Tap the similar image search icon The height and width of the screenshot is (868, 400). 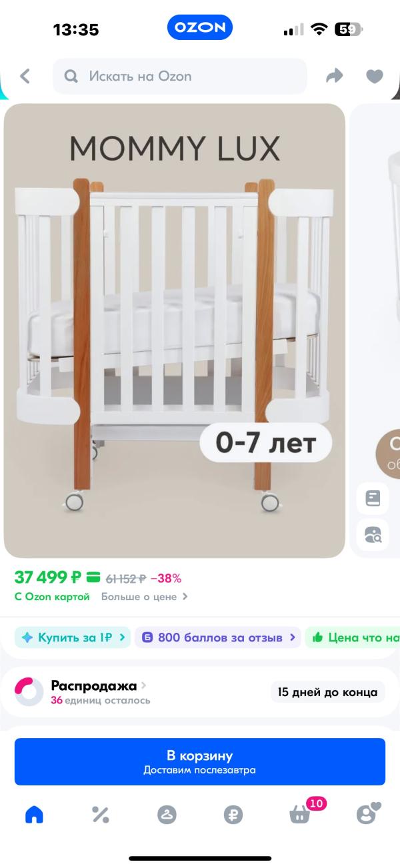click(373, 534)
